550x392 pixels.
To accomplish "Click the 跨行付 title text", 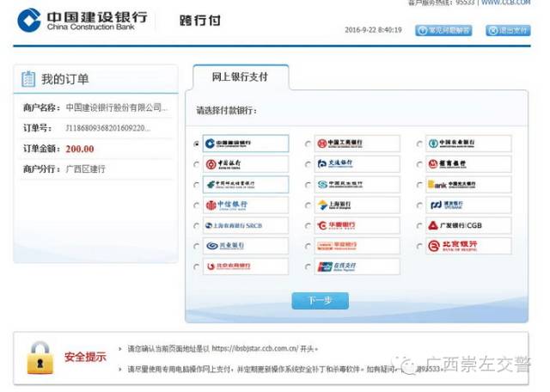I will click(200, 20).
